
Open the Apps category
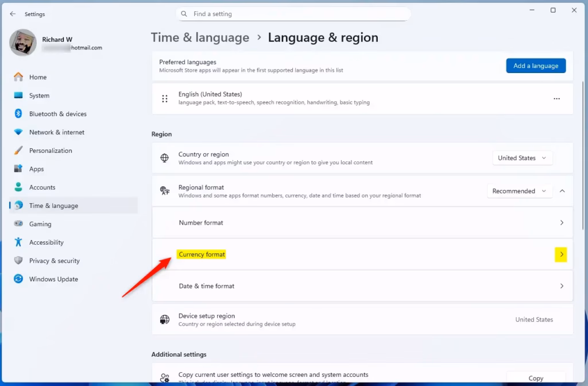(x=73, y=169)
